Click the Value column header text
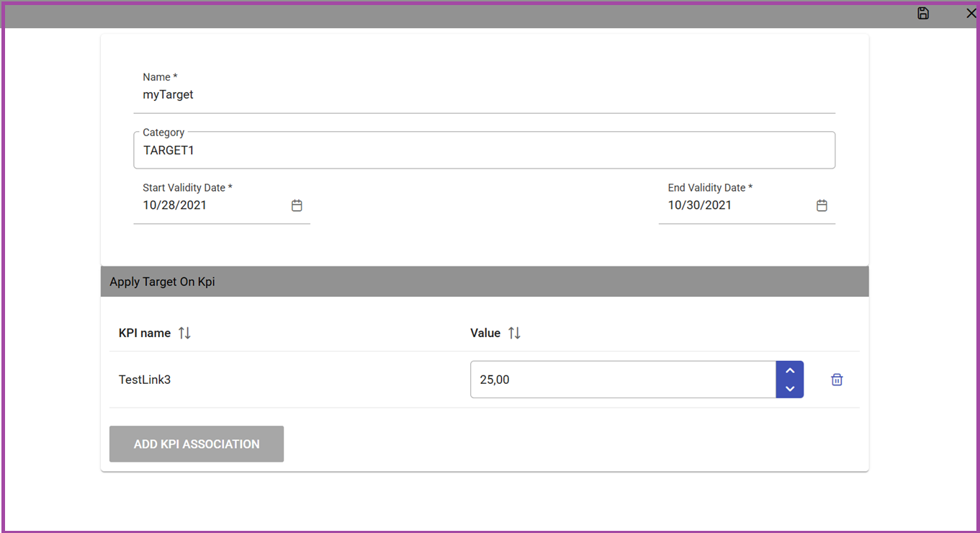 pyautogui.click(x=485, y=333)
